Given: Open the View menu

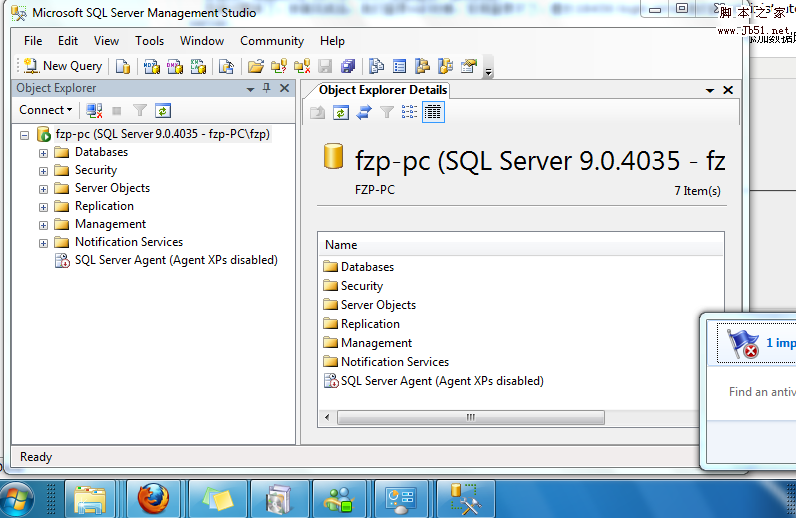Looking at the screenshot, I should tap(106, 41).
